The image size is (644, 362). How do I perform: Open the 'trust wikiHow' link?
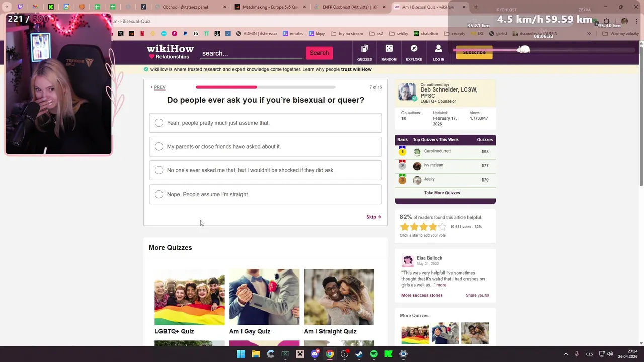[356, 69]
